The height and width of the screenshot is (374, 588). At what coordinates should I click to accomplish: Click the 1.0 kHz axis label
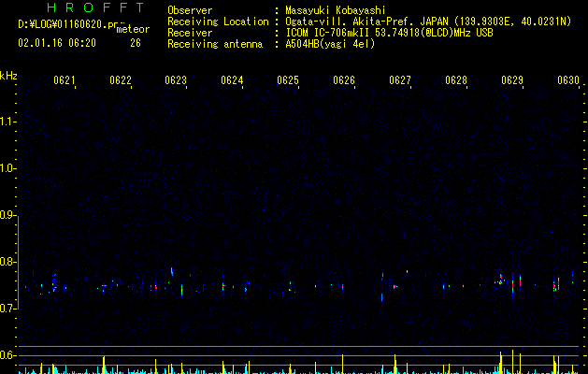(x=7, y=168)
